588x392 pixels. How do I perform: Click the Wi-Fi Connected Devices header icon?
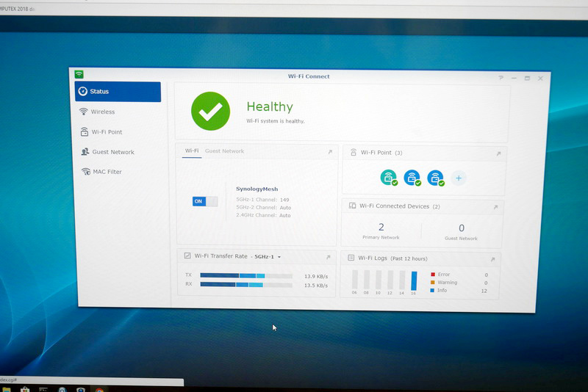click(352, 206)
